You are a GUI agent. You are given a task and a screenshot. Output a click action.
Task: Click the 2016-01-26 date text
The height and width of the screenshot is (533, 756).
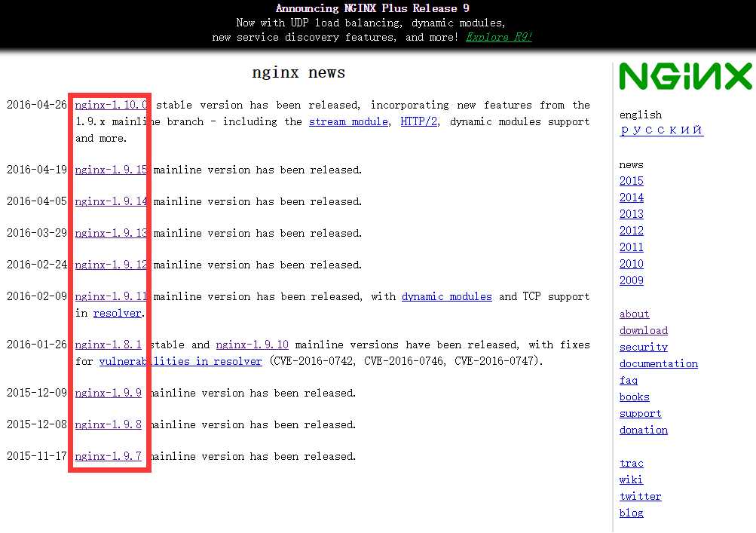[x=37, y=345]
